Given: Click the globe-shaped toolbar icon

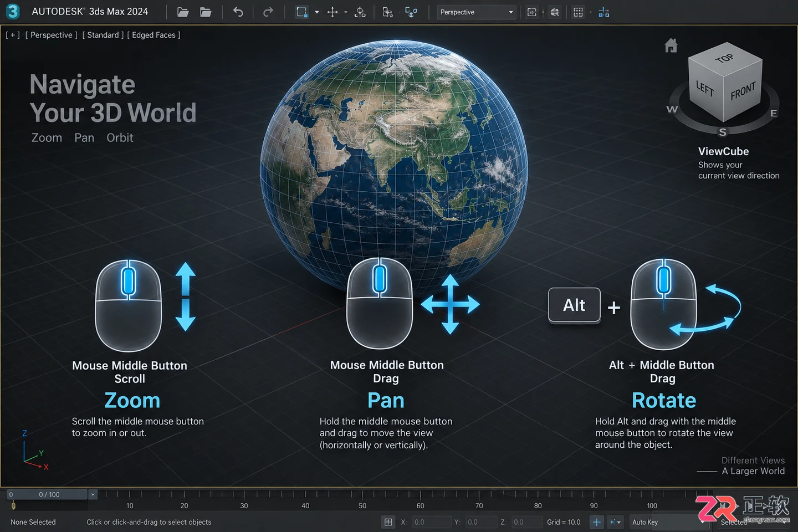Looking at the screenshot, I should (555, 12).
